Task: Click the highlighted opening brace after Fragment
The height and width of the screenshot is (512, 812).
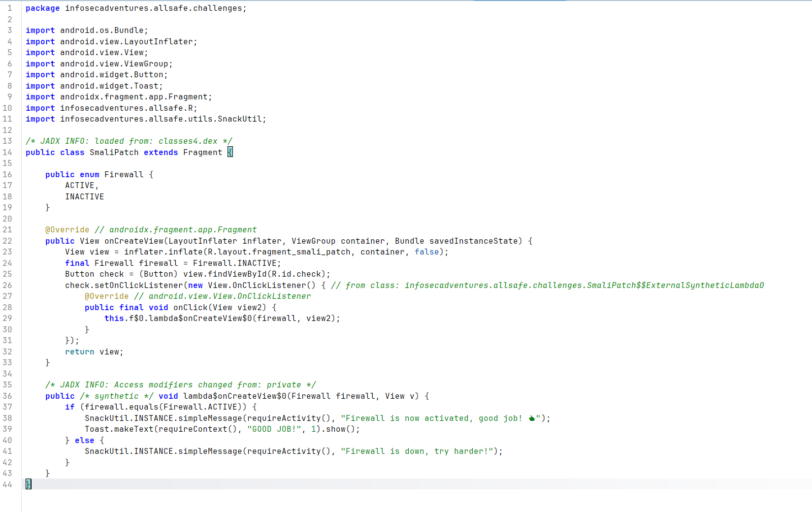Action: [230, 153]
